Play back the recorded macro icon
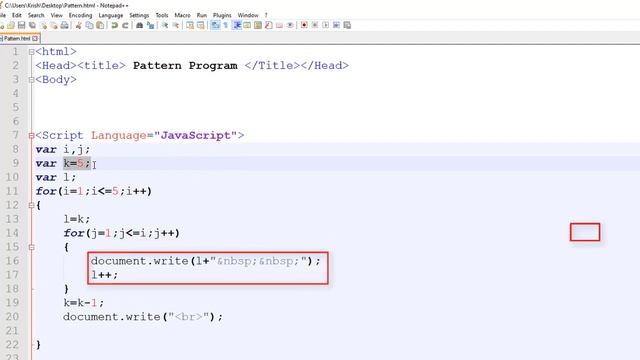The image size is (640, 360). pyautogui.click(x=325, y=25)
